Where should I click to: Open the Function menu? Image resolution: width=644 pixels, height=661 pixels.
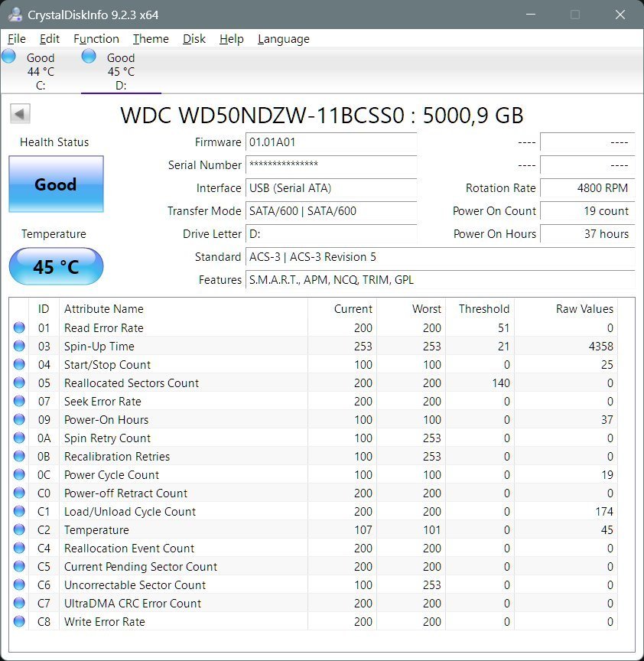coord(96,39)
